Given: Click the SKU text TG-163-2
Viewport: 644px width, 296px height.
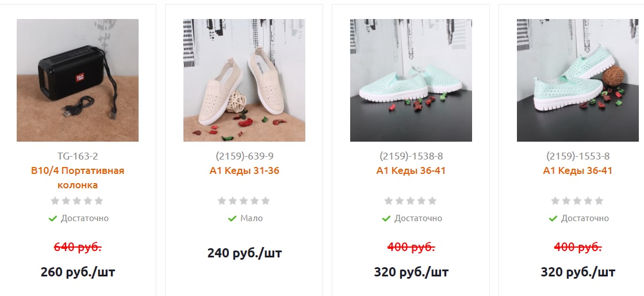Looking at the screenshot, I should tap(78, 156).
